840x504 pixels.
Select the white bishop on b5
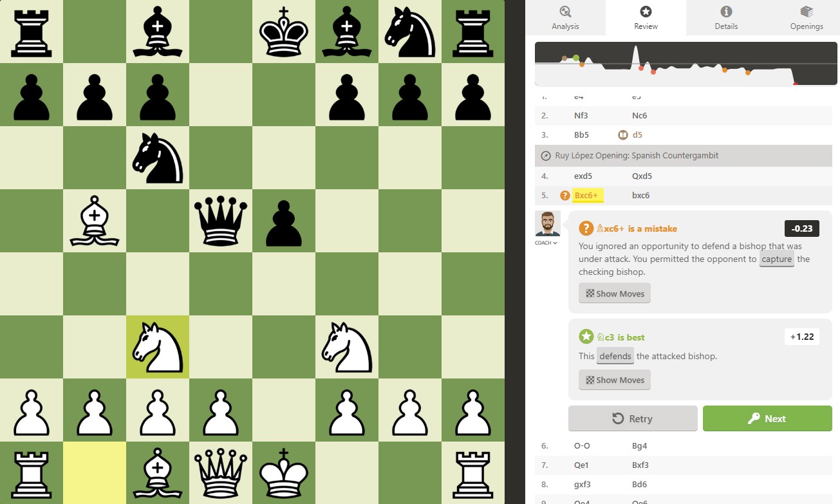click(x=95, y=221)
